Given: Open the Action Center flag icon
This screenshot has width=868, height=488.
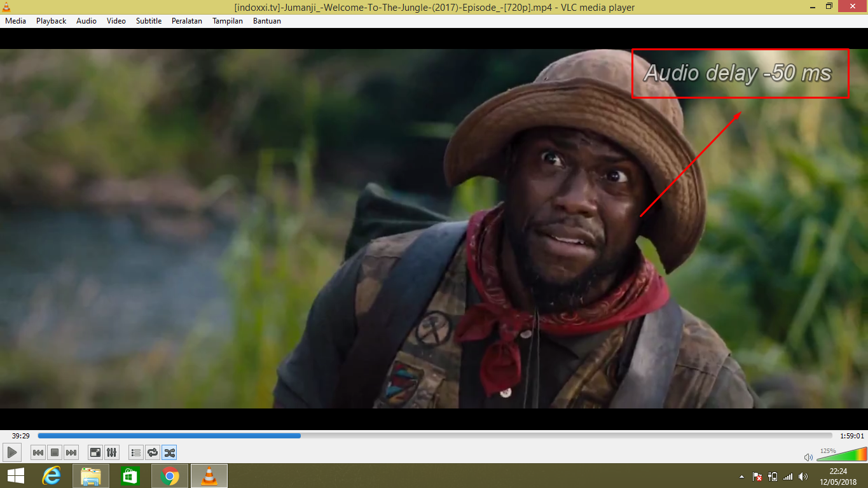Looking at the screenshot, I should point(757,477).
